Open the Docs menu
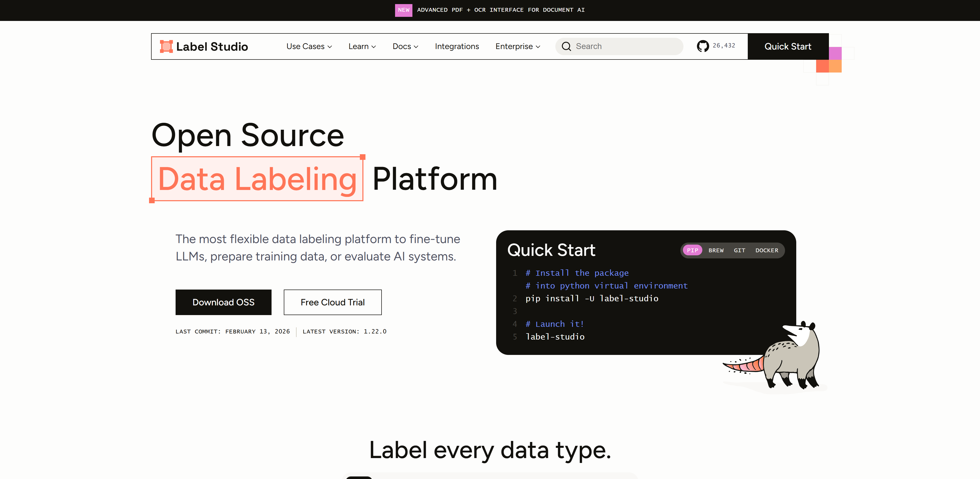The image size is (980, 479). [405, 46]
